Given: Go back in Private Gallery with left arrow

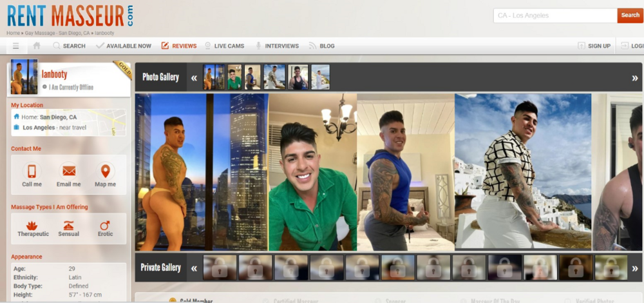Looking at the screenshot, I should click(194, 268).
